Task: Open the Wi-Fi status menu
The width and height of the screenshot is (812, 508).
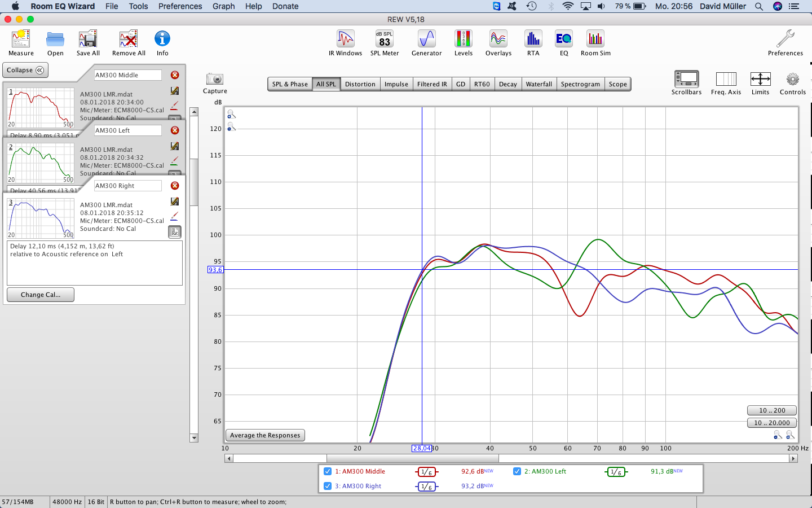Action: coord(568,6)
